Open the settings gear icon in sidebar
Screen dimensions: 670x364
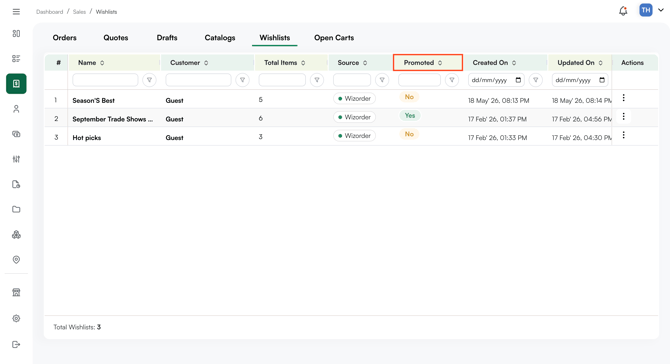pyautogui.click(x=16, y=318)
